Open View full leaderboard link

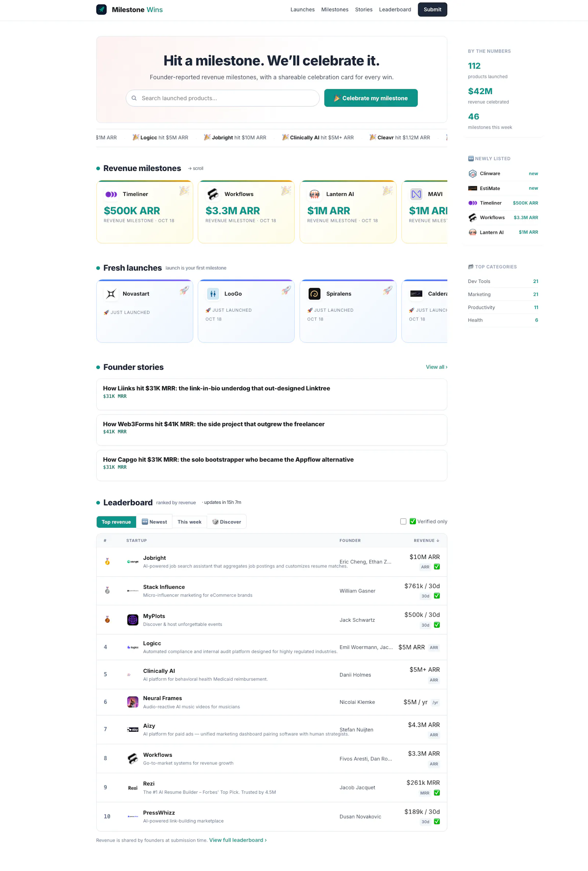coord(238,840)
